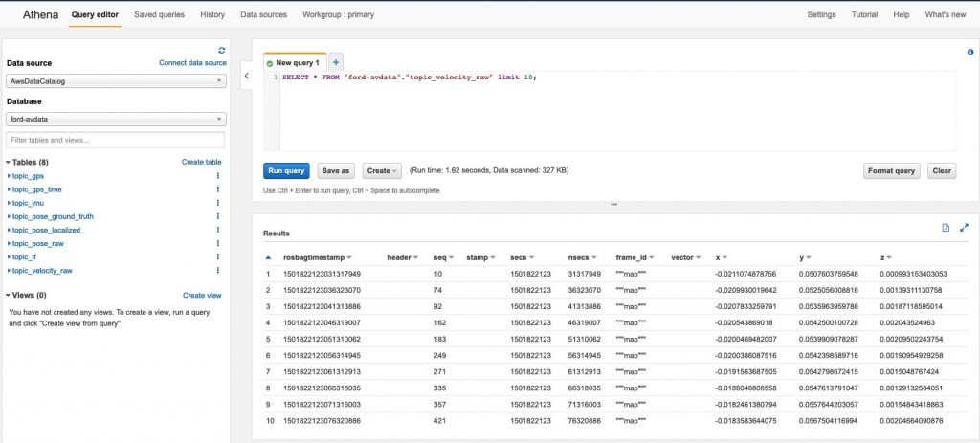Download results file icon

pos(946,228)
